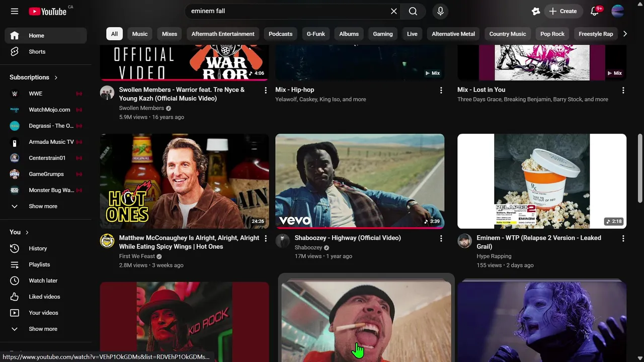Image resolution: width=644 pixels, height=362 pixels.
Task: Go to the YouTube logo home
Action: pos(47,11)
